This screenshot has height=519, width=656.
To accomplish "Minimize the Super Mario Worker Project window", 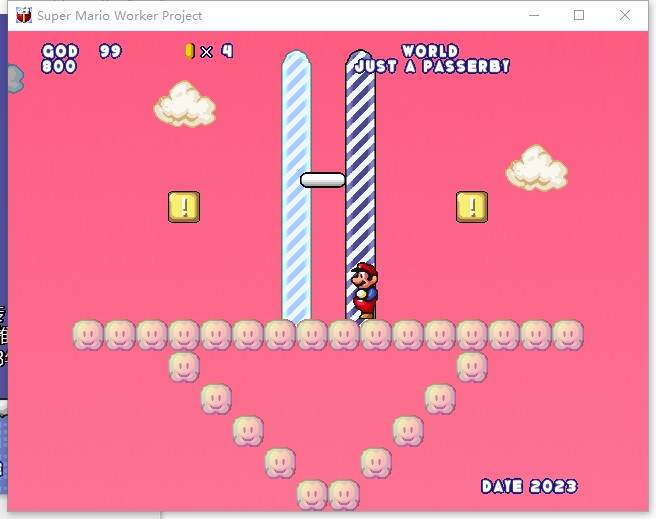I will pyautogui.click(x=534, y=15).
